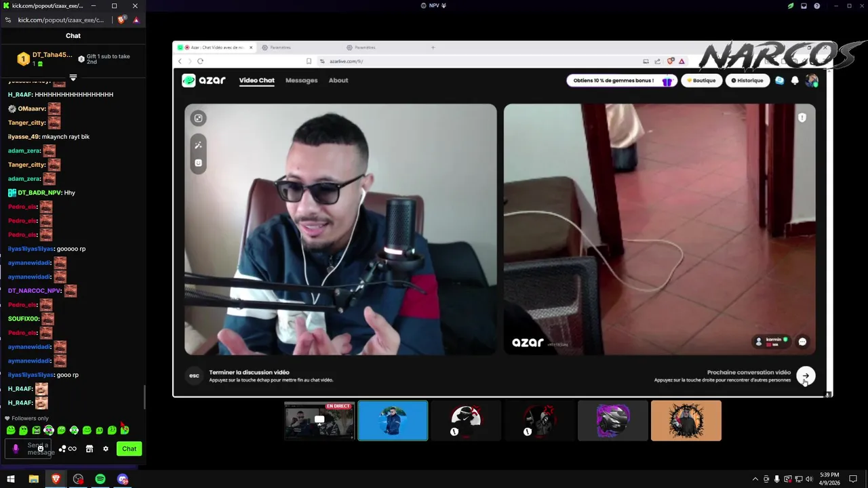Insert the angry square green emote
Image resolution: width=868 pixels, height=488 pixels.
[36, 430]
